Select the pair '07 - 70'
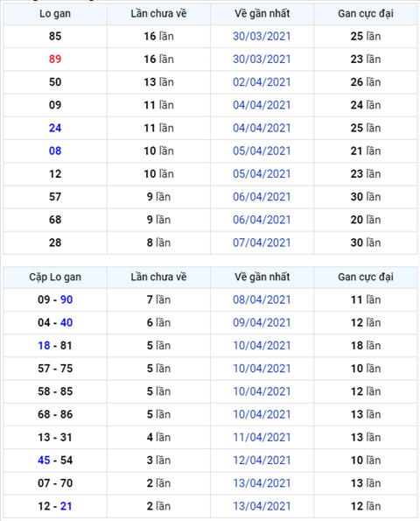This screenshot has height=521, width=420. (55, 483)
